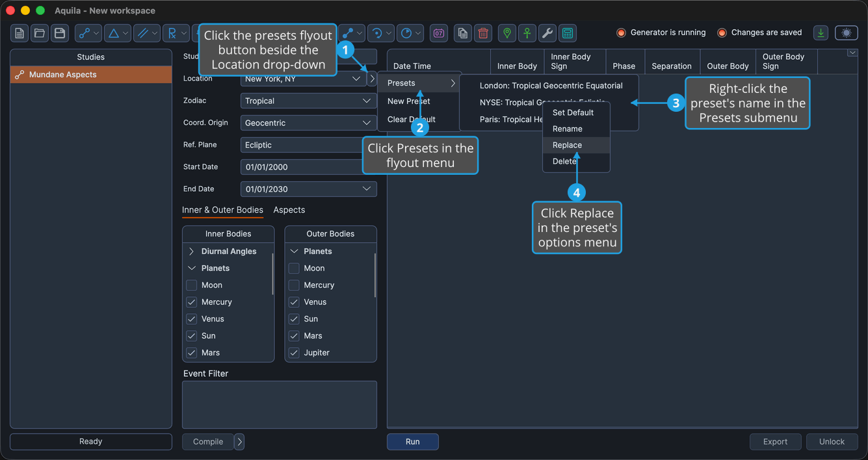Open dropdown arrow beside aspects tool icon
The width and height of the screenshot is (868, 460).
(96, 33)
